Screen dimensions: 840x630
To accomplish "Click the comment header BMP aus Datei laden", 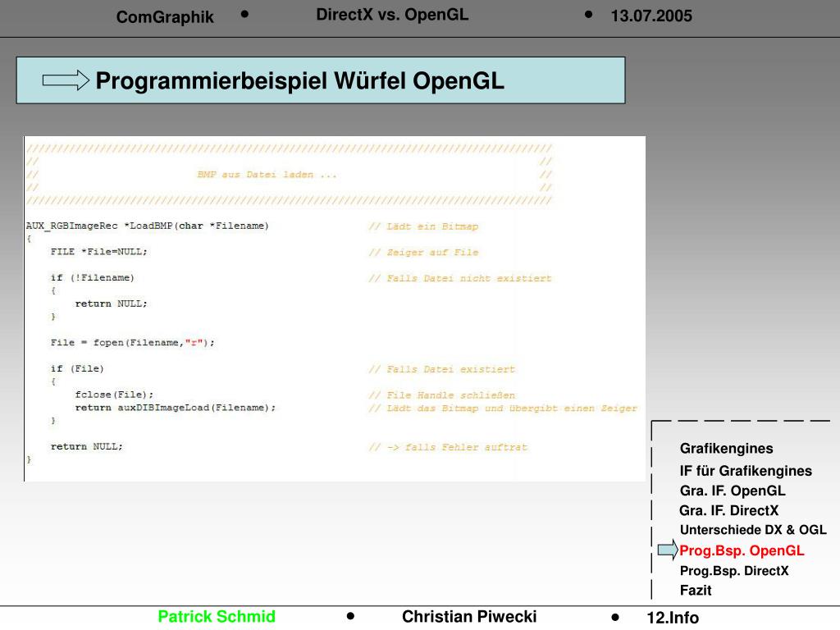I will [x=267, y=175].
